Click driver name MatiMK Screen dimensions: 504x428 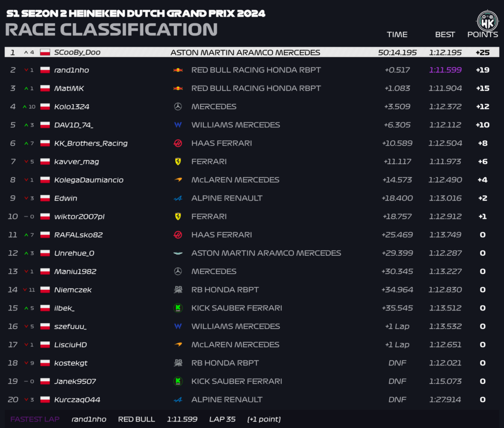click(69, 89)
